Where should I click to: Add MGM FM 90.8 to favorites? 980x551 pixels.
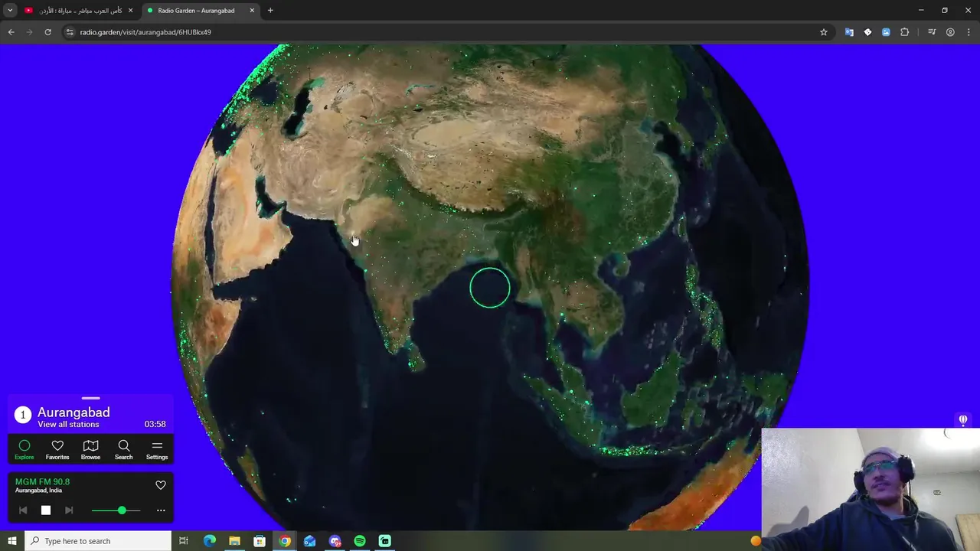161,485
